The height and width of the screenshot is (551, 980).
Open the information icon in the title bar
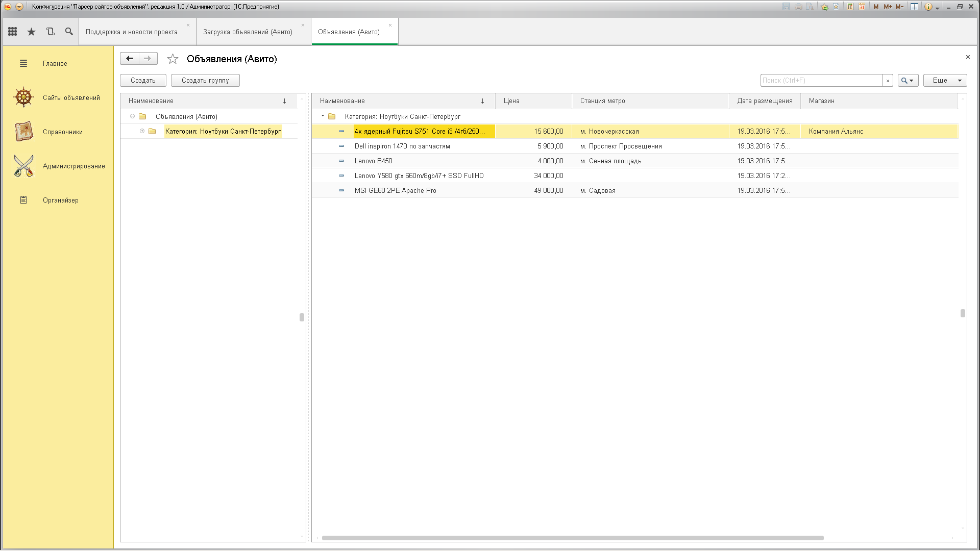click(928, 7)
